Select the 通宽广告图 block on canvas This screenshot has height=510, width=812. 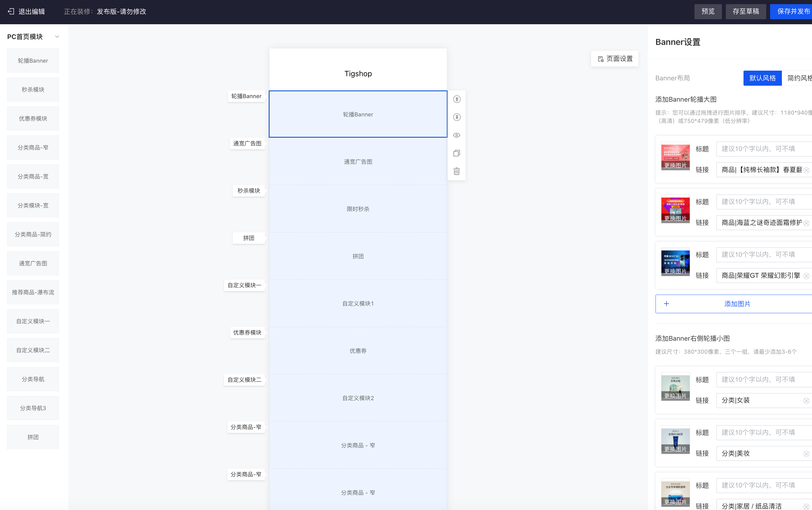pos(358,162)
